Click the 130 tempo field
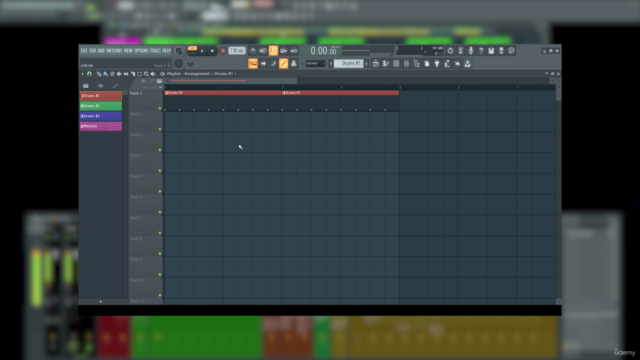This screenshot has width=640, height=360. tap(237, 51)
